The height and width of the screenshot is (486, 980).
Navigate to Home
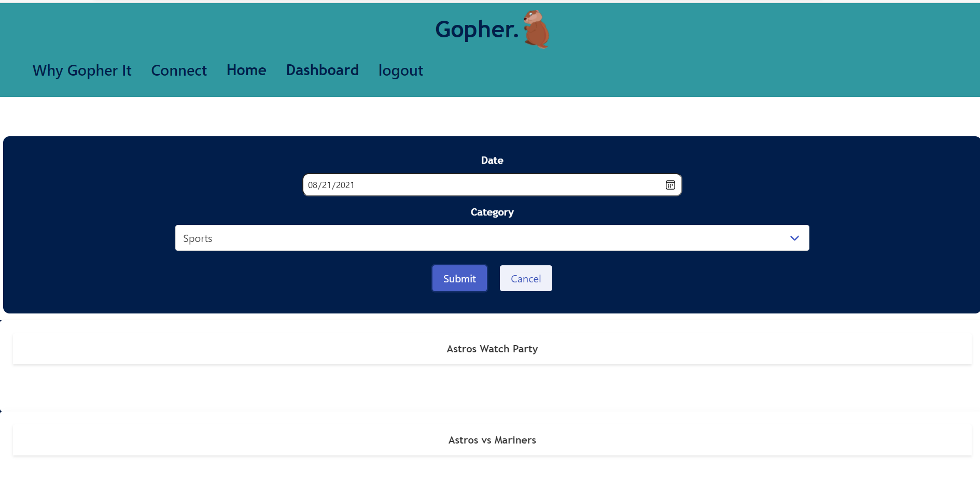[246, 70]
